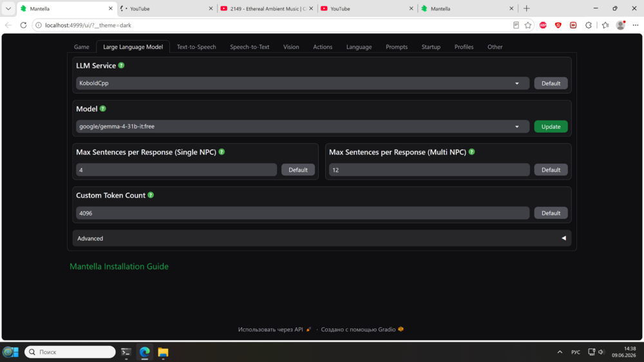Open File Explorer from taskbar
Screen dimensions: 644x362
point(163,352)
